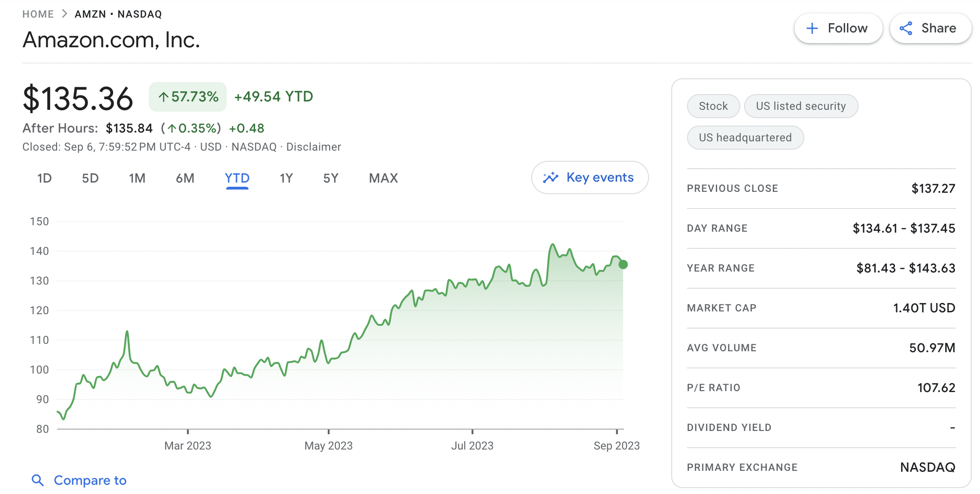Click the share network icon

click(906, 28)
